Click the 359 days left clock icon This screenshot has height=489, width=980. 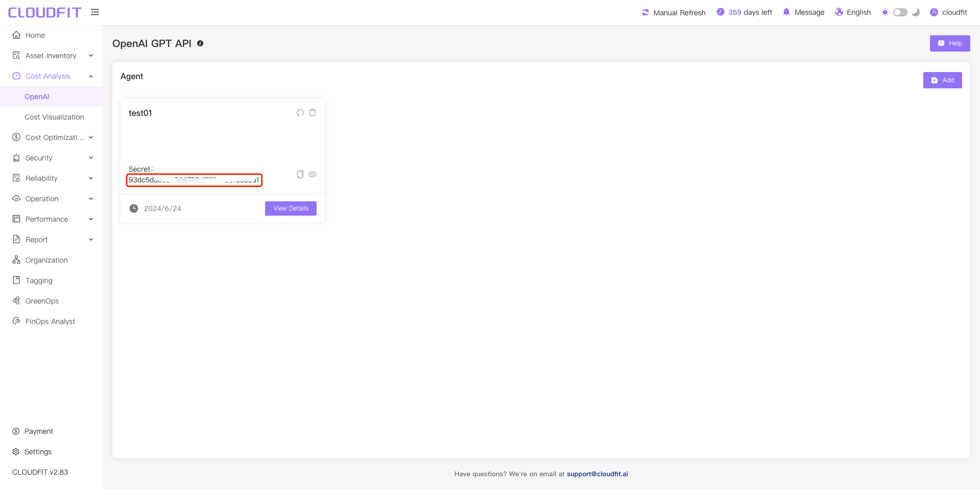click(720, 12)
